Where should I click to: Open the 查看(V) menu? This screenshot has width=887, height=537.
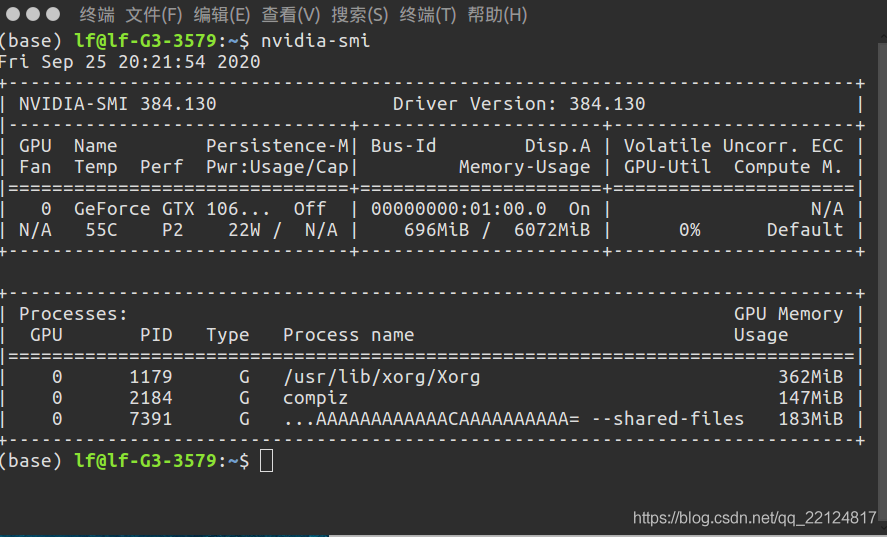click(x=291, y=15)
